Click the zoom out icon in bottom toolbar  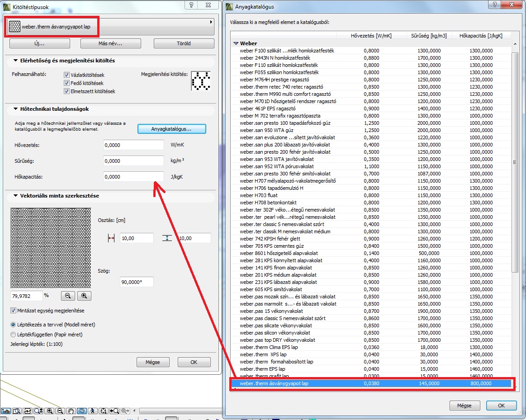60,411
